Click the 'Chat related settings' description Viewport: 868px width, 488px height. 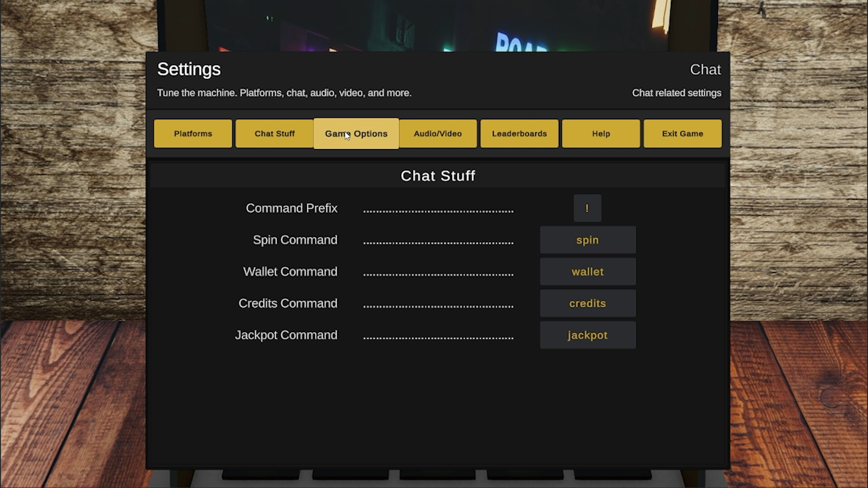pyautogui.click(x=676, y=93)
